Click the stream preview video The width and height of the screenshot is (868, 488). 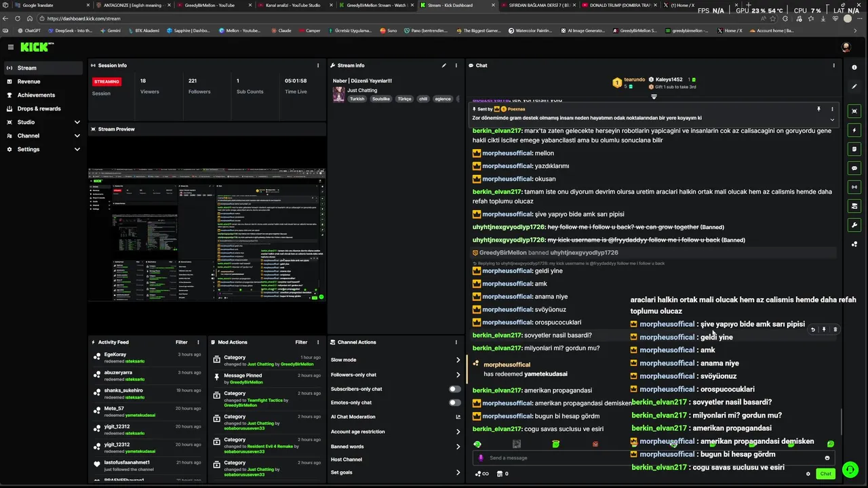[207, 234]
